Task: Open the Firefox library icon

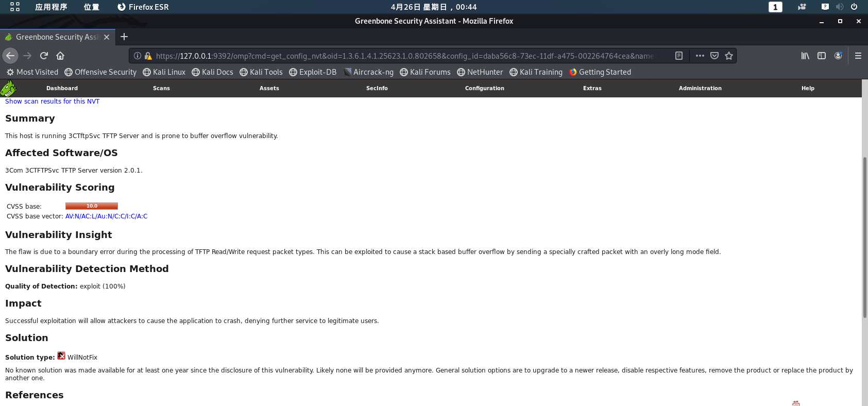Action: click(805, 56)
